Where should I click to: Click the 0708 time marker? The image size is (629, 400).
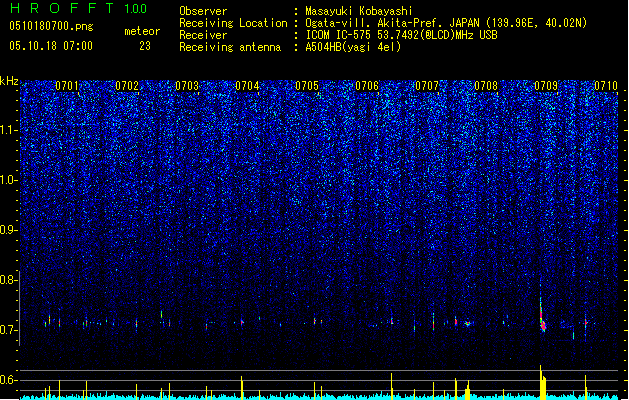coord(486,86)
